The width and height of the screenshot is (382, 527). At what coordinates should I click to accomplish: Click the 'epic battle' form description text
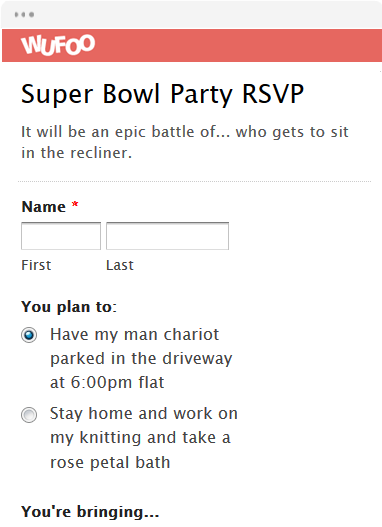tap(185, 142)
